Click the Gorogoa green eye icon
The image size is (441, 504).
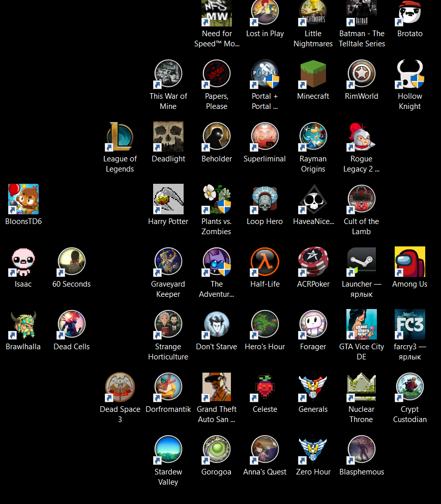tap(217, 450)
